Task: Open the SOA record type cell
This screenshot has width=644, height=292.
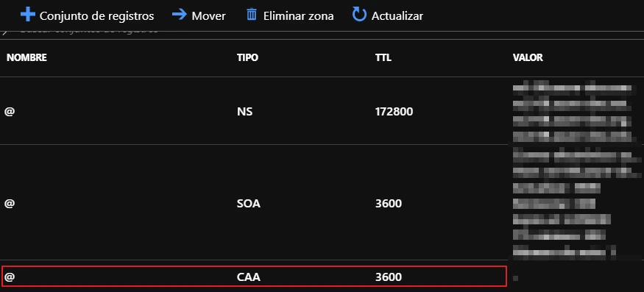Action: click(249, 203)
